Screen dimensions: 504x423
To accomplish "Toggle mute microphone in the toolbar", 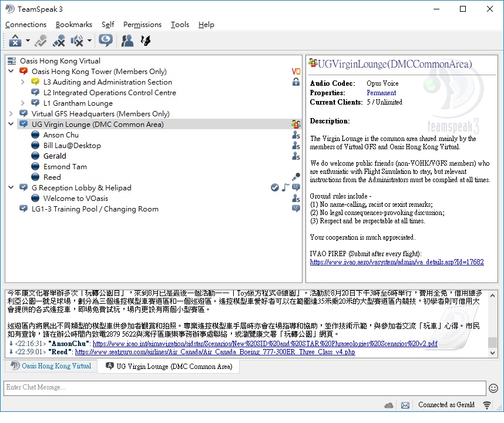I will click(59, 41).
